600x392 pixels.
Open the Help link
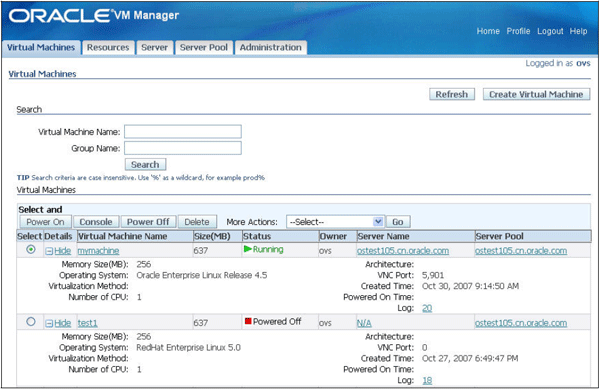point(578,31)
